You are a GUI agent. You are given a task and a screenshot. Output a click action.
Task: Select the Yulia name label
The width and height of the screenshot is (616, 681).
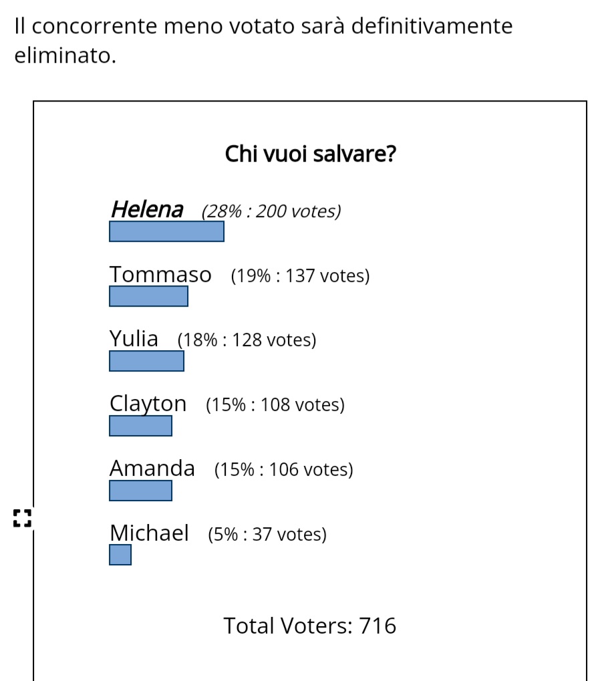(x=134, y=339)
